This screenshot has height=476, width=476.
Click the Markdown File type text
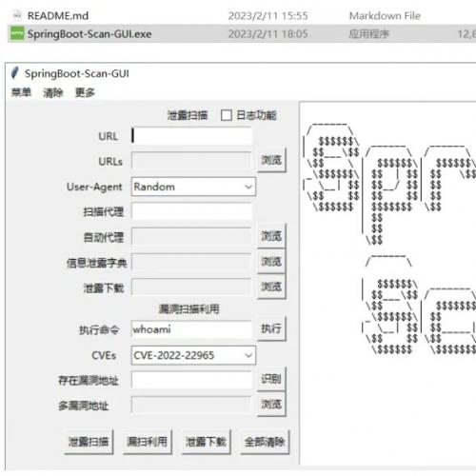pyautogui.click(x=385, y=16)
